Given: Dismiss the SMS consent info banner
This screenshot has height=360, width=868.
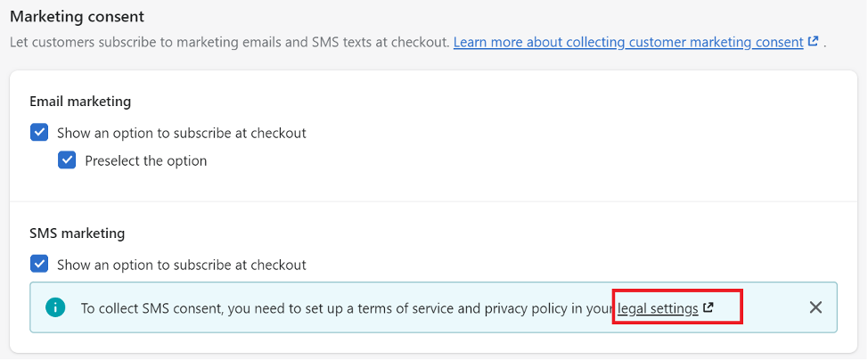Looking at the screenshot, I should (x=815, y=307).
